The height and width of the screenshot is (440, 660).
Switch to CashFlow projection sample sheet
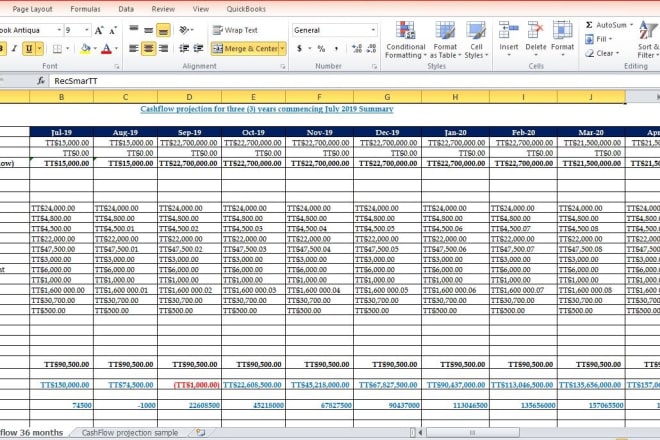[x=130, y=433]
